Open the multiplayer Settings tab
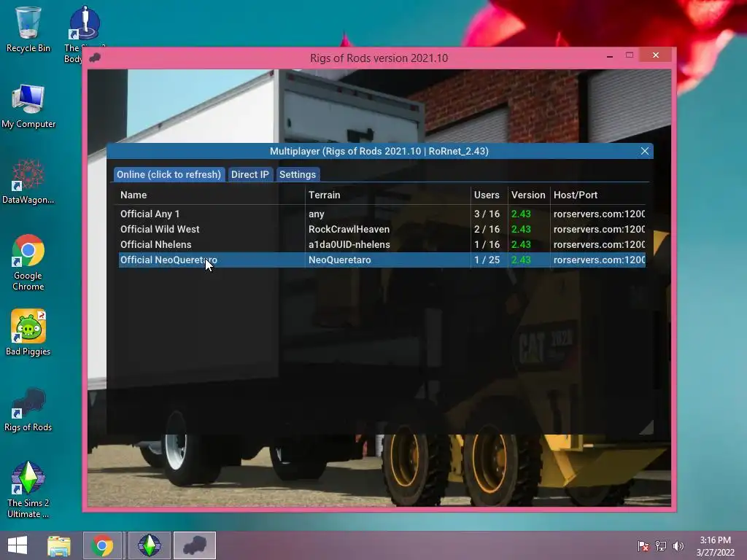Viewport: 747px width, 560px height. pyautogui.click(x=298, y=174)
